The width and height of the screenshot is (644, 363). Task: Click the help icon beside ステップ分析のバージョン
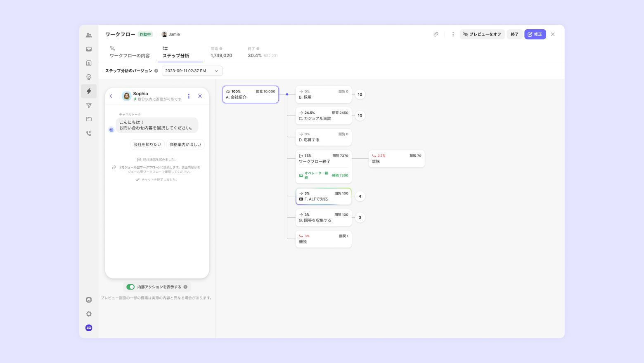[156, 71]
